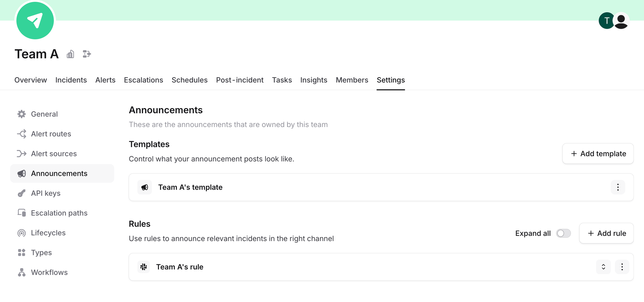This screenshot has width=644, height=302.
Task: Click the Expand all label
Action: pyautogui.click(x=533, y=233)
